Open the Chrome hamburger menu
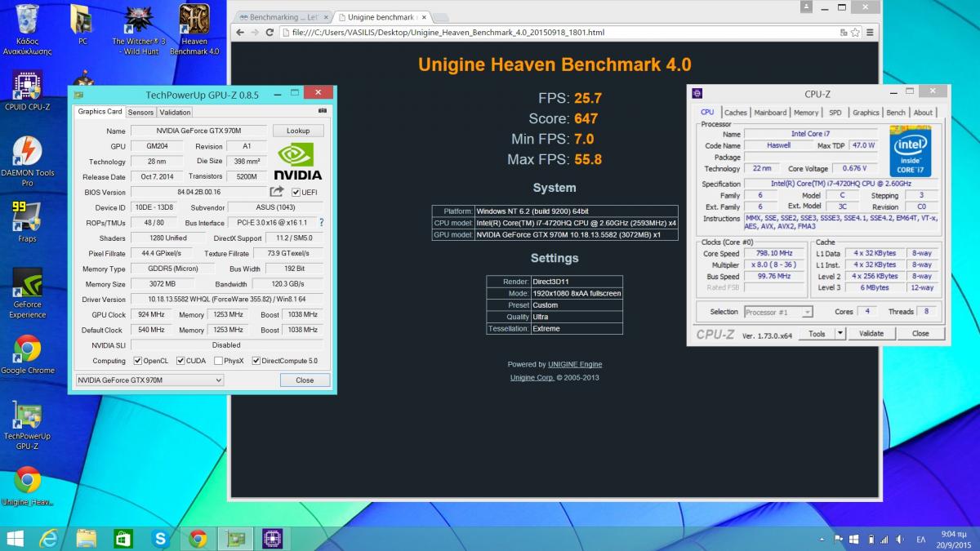The width and height of the screenshot is (980, 551). click(x=871, y=33)
